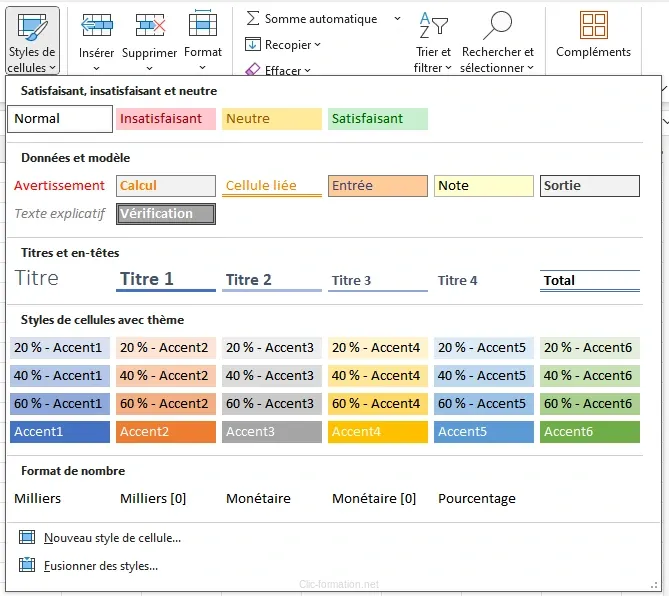
Task: Click the Rechercher et sélectionner magnifier icon
Action: click(x=497, y=26)
